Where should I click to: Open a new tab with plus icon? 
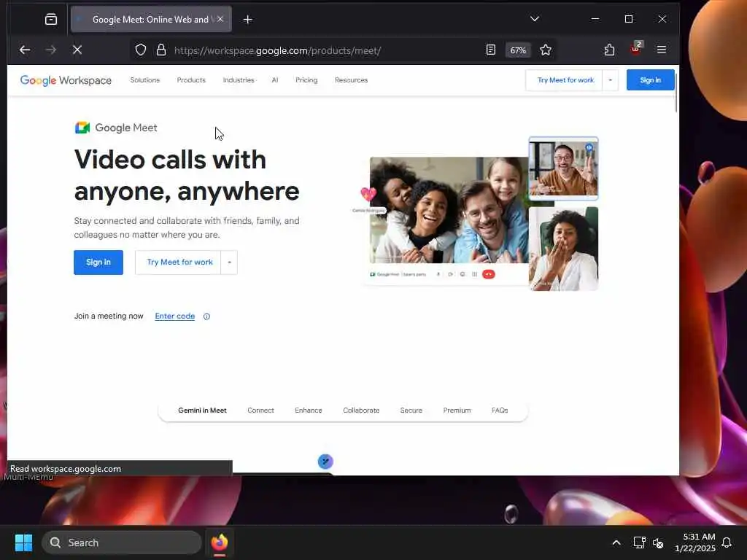pos(248,20)
